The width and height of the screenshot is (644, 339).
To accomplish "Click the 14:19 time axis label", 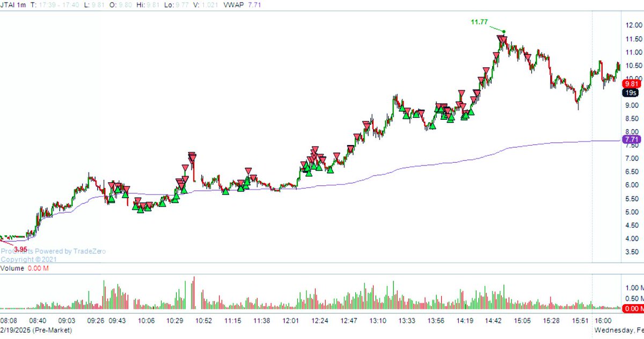I will [x=465, y=321].
